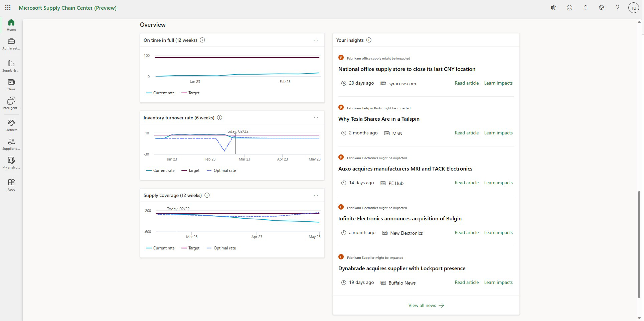644x321 pixels.
Task: Click the scrollbar down arrow
Action: pos(639,318)
